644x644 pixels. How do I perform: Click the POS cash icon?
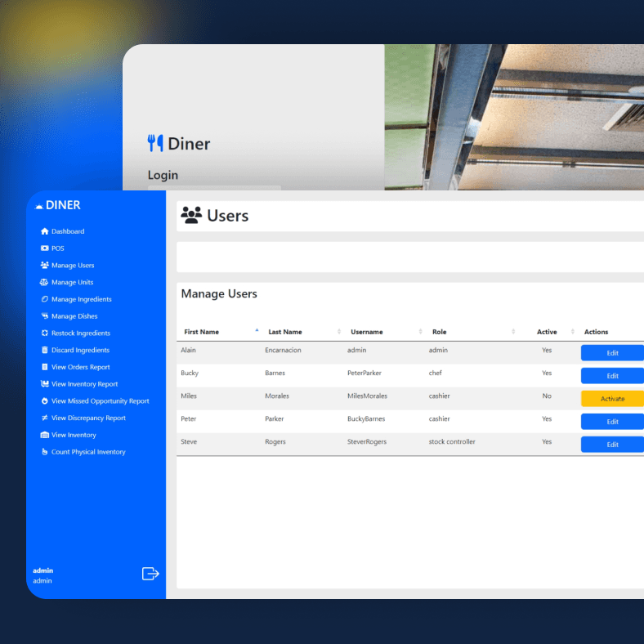tap(45, 248)
